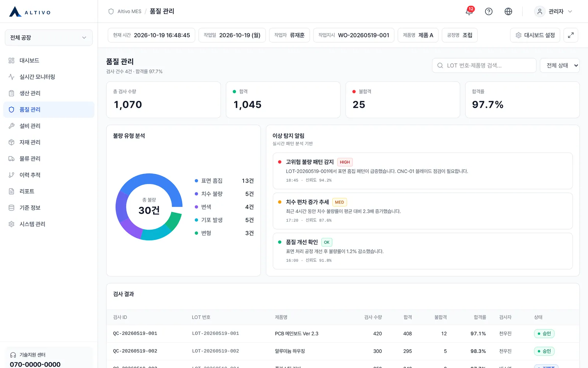588x368 pixels.
Task: Click the 시스템 관리 gear icon
Action: 11,224
